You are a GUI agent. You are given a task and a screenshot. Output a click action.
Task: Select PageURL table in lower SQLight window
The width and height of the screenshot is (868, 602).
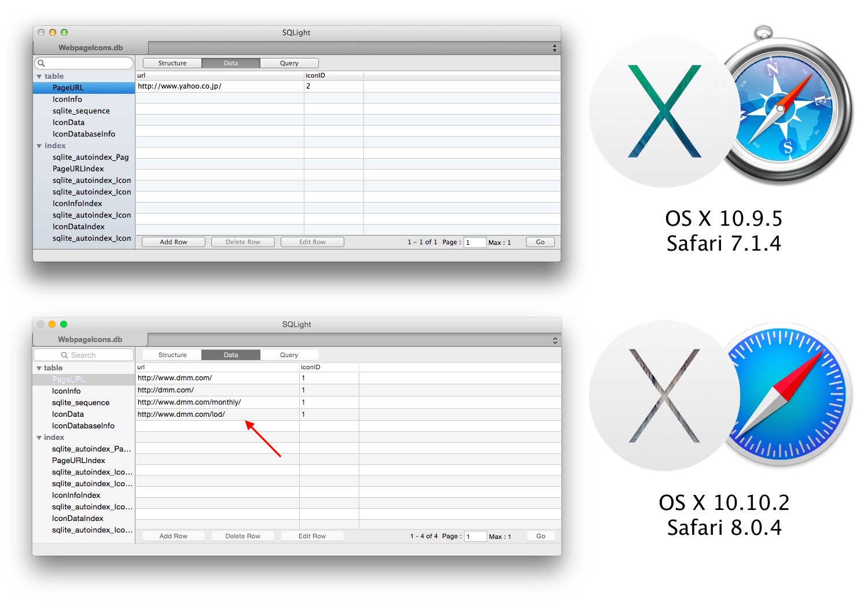click(x=84, y=380)
